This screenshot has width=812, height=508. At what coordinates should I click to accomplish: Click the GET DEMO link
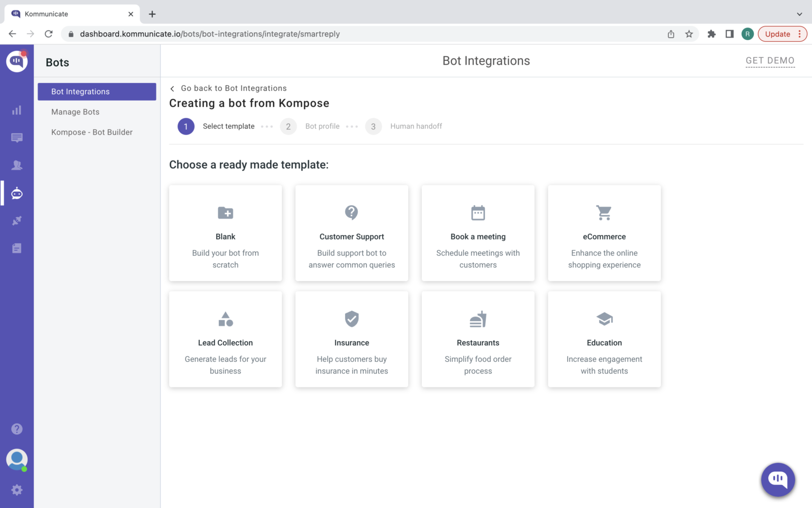point(770,61)
